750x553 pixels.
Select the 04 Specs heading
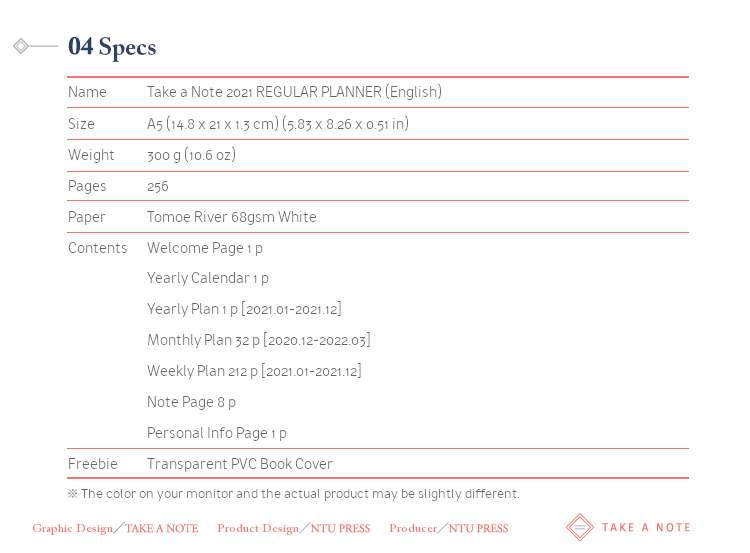[x=112, y=47]
